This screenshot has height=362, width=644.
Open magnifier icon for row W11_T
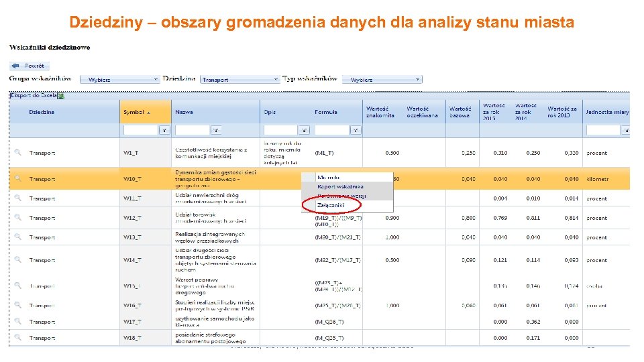(x=17, y=197)
